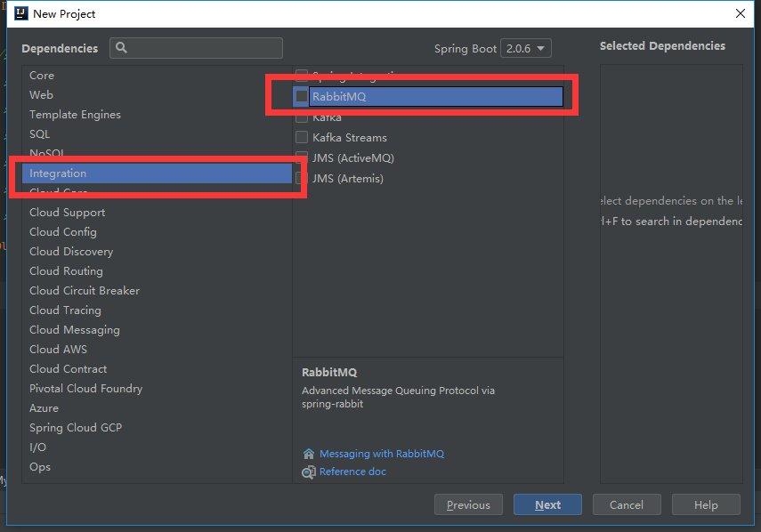Click the Selected Dependencies heading
The image size is (761, 532).
(x=662, y=46)
